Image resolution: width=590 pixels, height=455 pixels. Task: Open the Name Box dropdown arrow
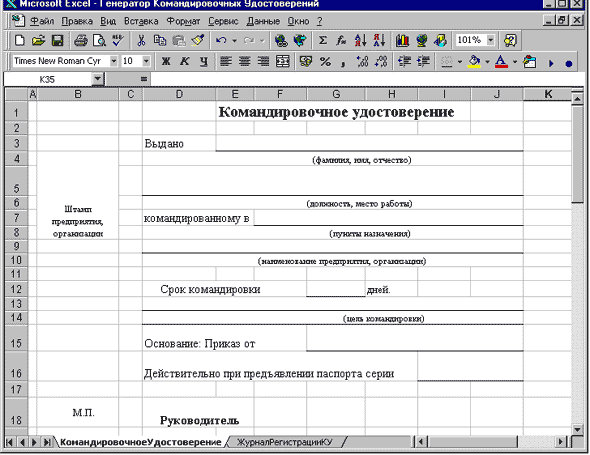(x=98, y=79)
